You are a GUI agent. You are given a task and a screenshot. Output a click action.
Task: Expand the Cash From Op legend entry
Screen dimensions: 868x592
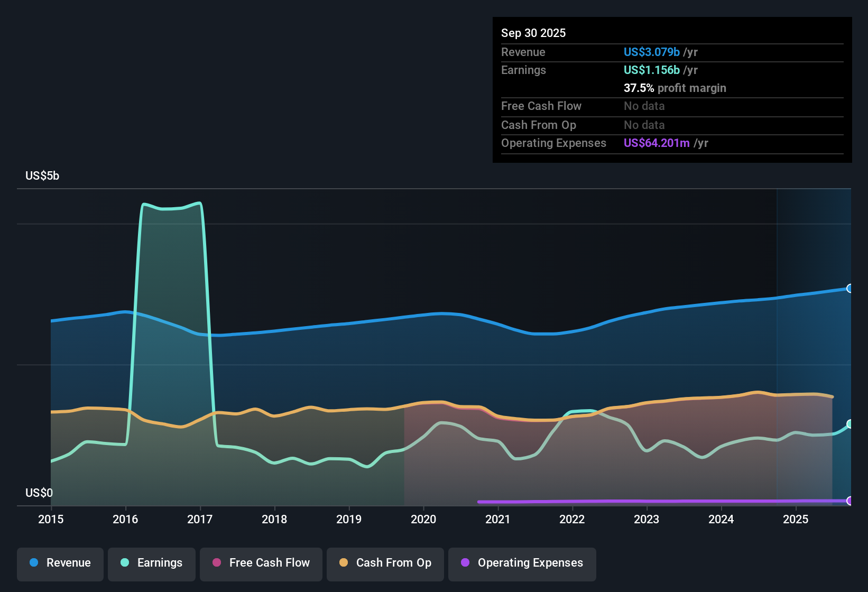point(385,563)
